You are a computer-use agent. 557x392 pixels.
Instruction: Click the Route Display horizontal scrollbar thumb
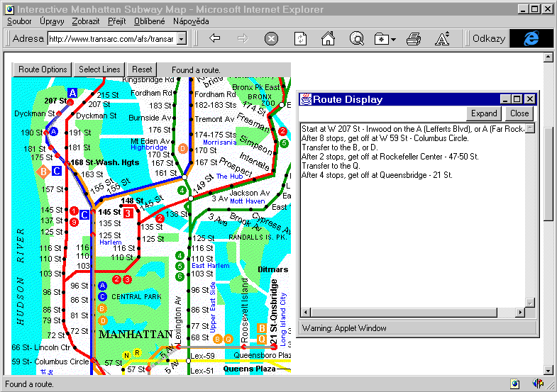(404, 313)
